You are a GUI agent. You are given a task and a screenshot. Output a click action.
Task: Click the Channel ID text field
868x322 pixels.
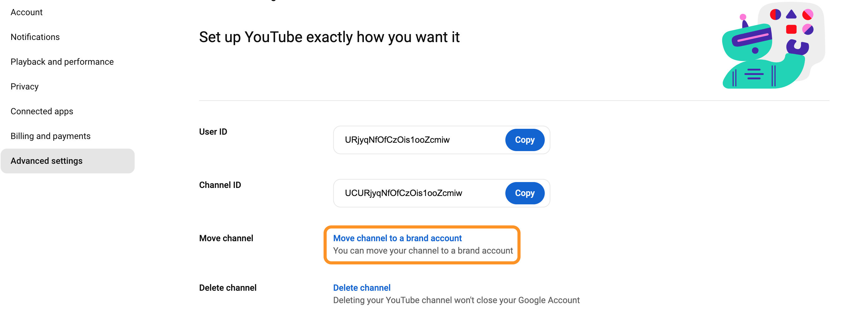click(419, 193)
